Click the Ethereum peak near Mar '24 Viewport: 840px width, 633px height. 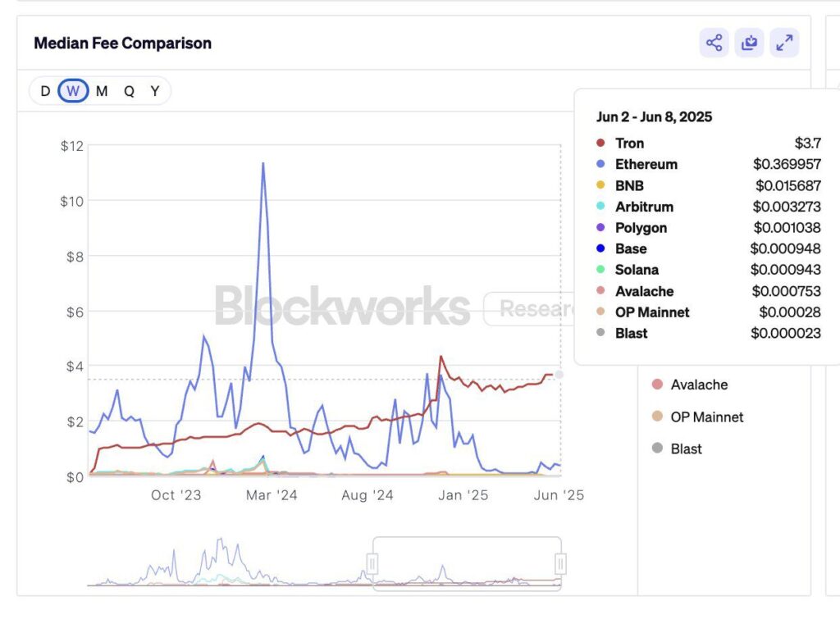click(262, 163)
